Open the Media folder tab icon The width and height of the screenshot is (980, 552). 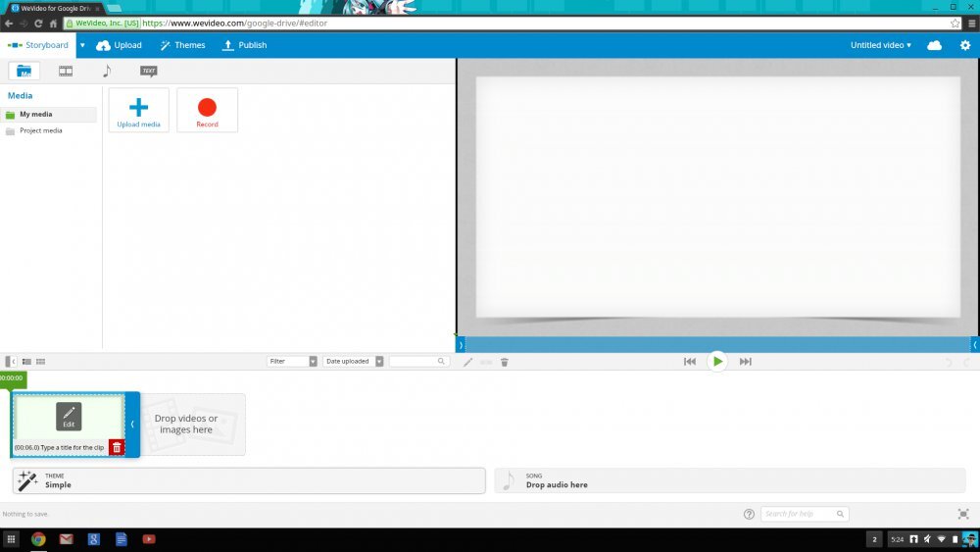coord(24,71)
